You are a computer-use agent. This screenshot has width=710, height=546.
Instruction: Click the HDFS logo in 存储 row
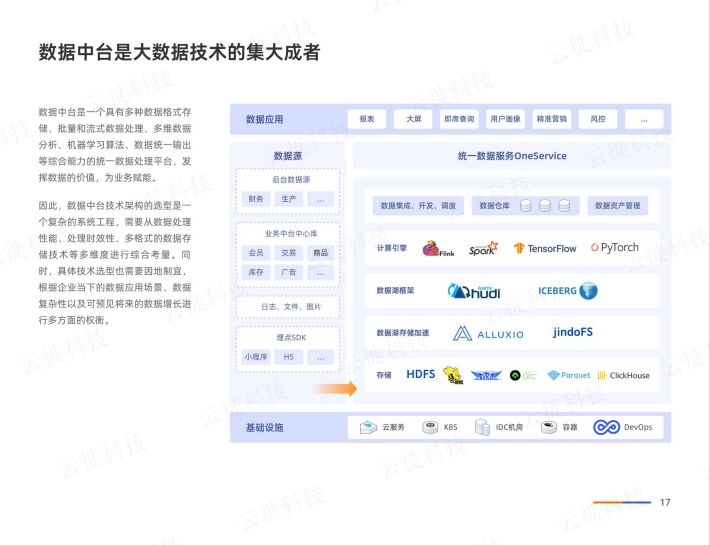coord(421,374)
